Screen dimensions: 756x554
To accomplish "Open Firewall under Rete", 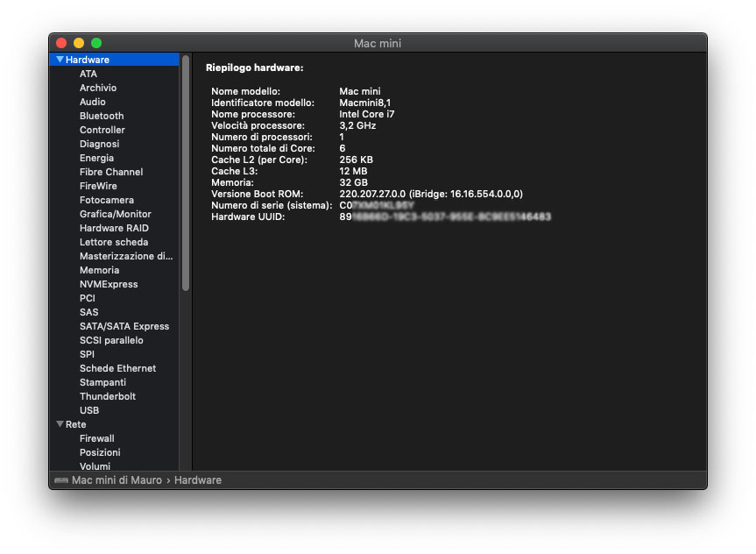I will coord(96,438).
